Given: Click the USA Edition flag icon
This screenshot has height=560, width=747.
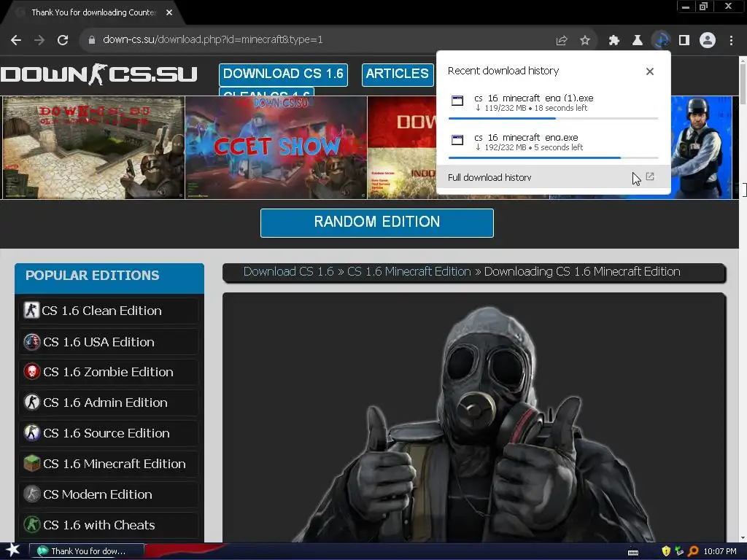Looking at the screenshot, I should point(31,341).
